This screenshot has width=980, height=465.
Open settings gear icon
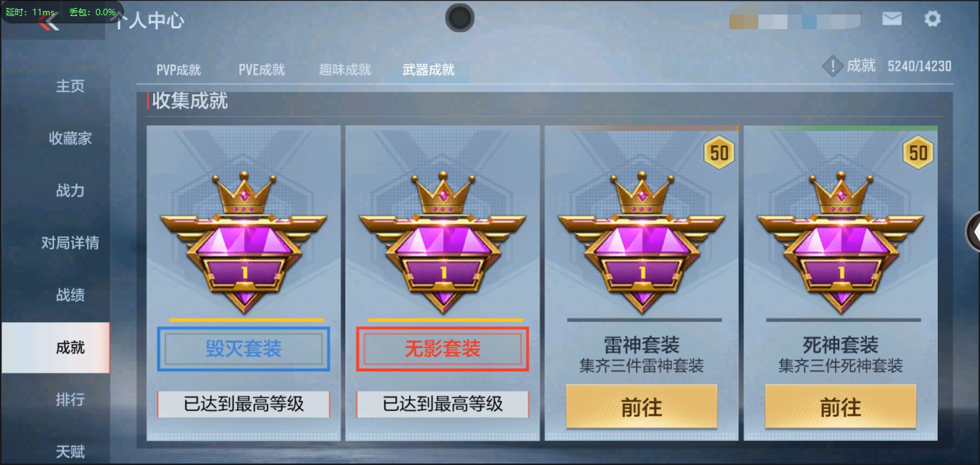[933, 19]
